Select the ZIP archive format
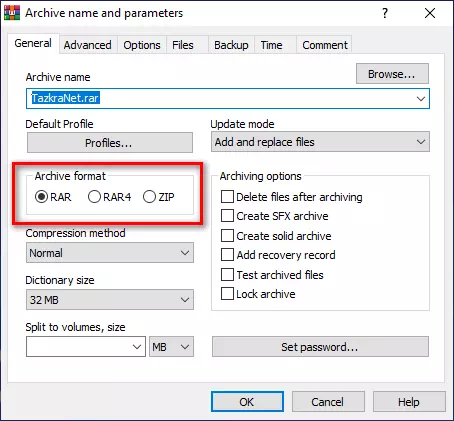The width and height of the screenshot is (454, 421). click(x=159, y=197)
